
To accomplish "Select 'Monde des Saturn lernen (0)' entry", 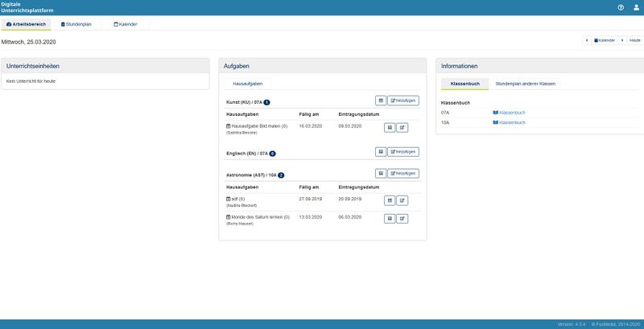I will click(x=258, y=216).
